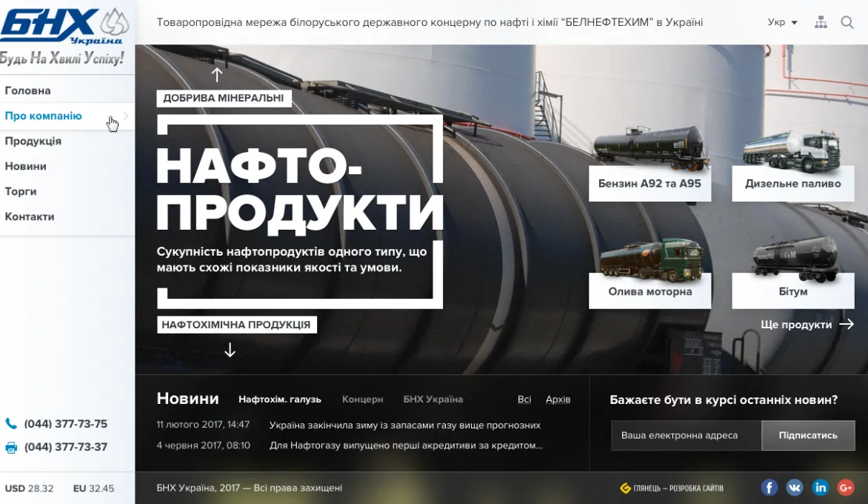Click the БНХ Україна logo

click(x=64, y=25)
